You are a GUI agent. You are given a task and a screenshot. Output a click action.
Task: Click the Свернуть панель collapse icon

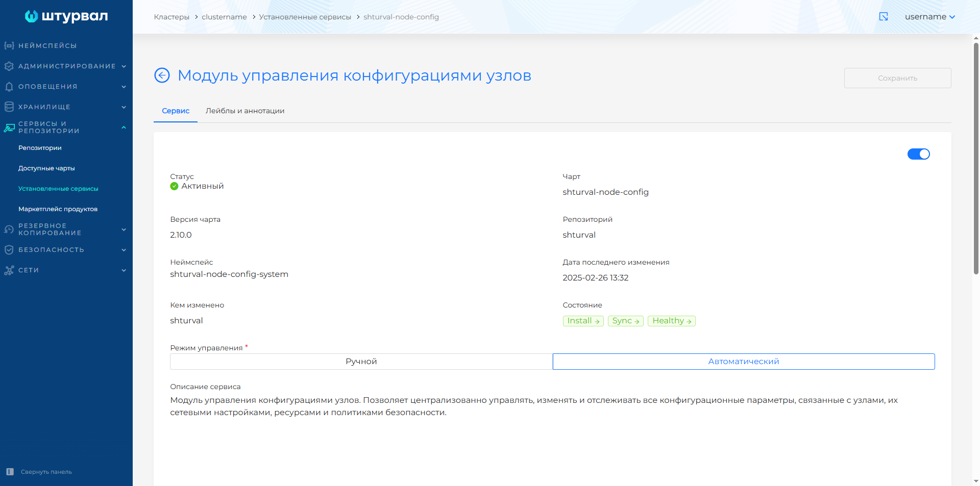pyautogui.click(x=10, y=472)
